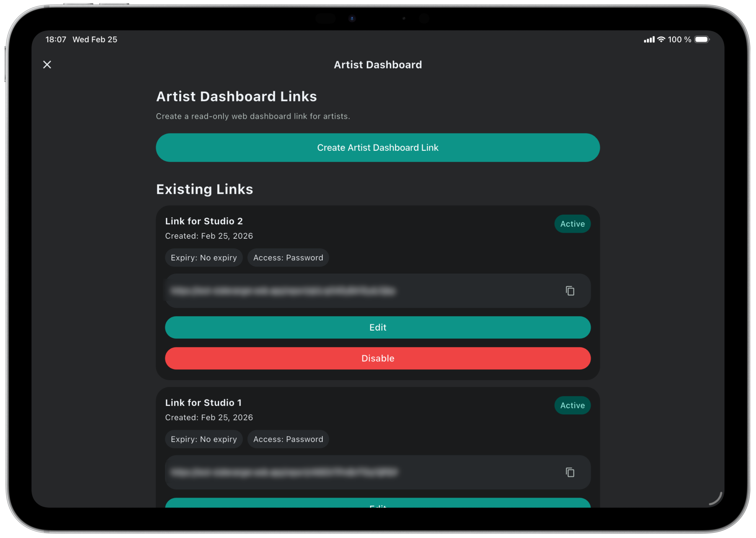Tap Studio 1 'Access: Password' chip
Image resolution: width=756 pixels, height=538 pixels.
coord(288,439)
